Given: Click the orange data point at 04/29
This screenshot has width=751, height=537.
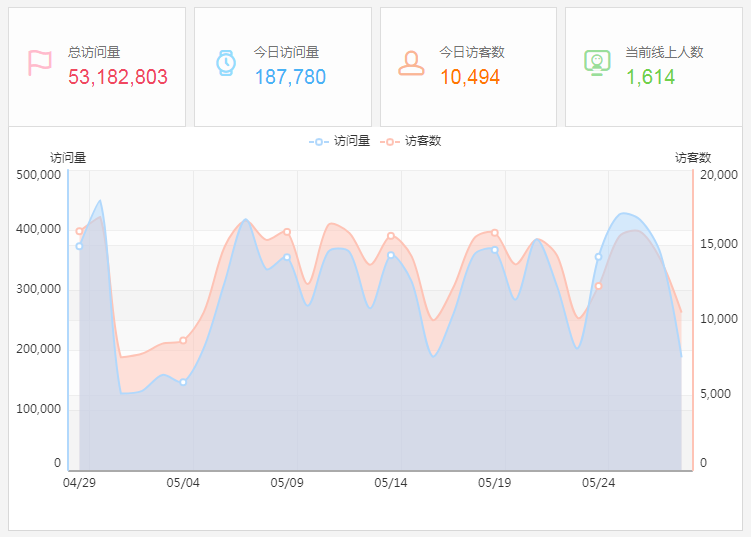Looking at the screenshot, I should coord(79,231).
